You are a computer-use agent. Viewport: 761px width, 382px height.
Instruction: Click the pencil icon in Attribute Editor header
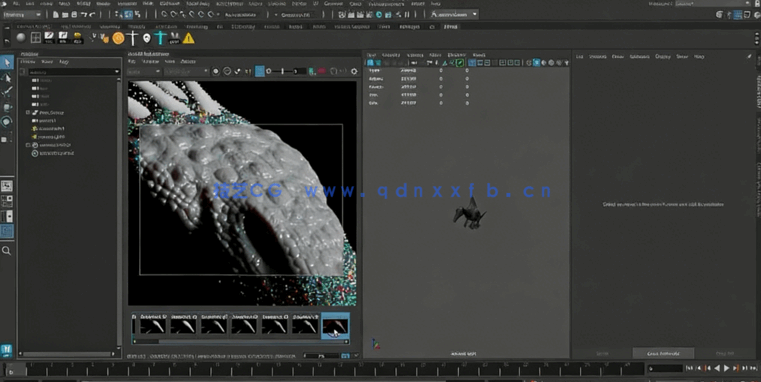click(x=749, y=56)
